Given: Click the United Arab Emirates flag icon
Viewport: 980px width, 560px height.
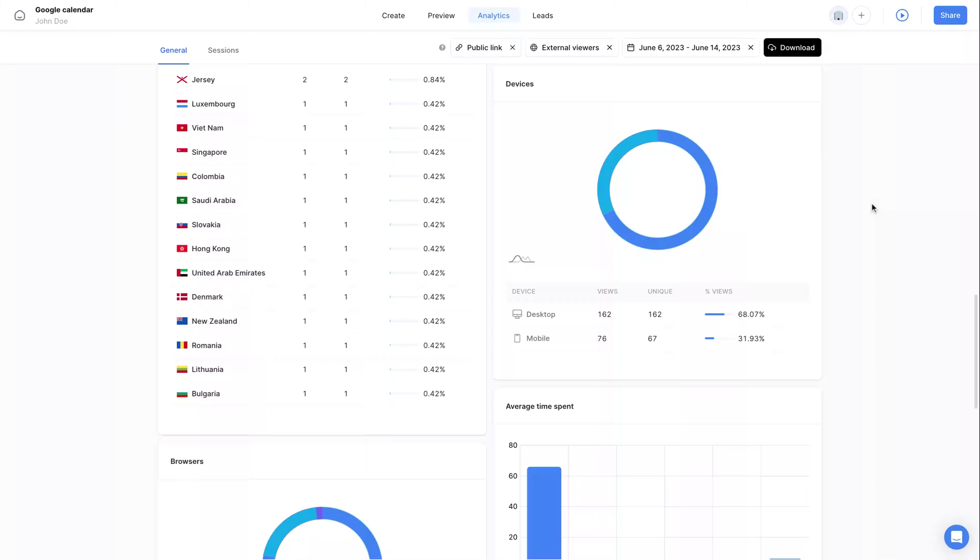Looking at the screenshot, I should 182,273.
